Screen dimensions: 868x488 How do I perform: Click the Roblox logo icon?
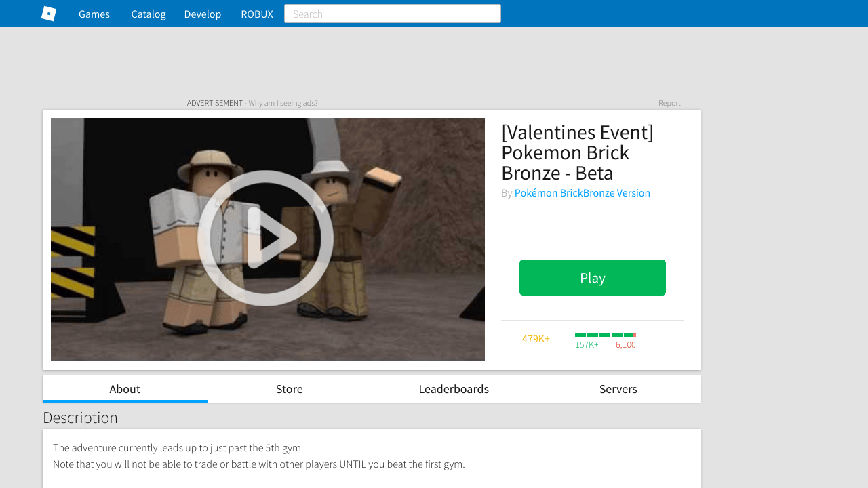[49, 14]
